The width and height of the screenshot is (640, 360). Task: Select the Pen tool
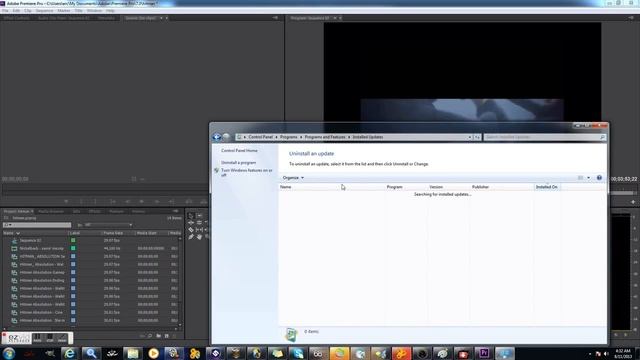coord(191,237)
